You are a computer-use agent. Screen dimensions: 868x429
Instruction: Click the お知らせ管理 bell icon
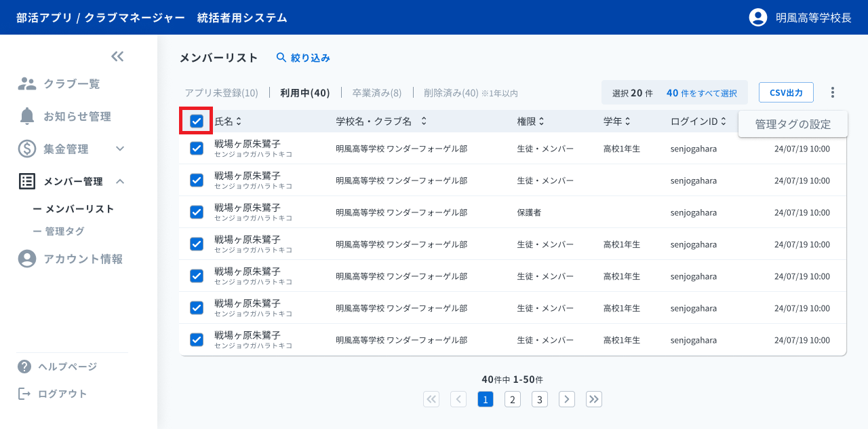[x=27, y=116]
